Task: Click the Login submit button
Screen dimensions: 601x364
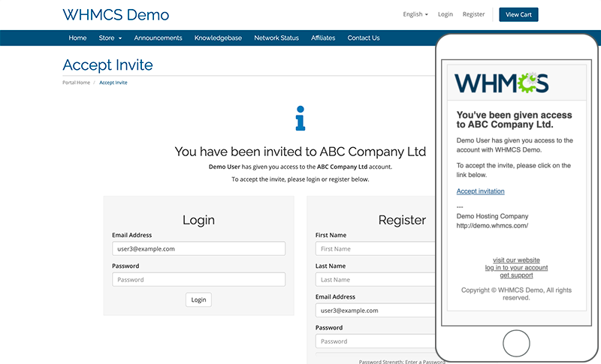Action: (198, 299)
